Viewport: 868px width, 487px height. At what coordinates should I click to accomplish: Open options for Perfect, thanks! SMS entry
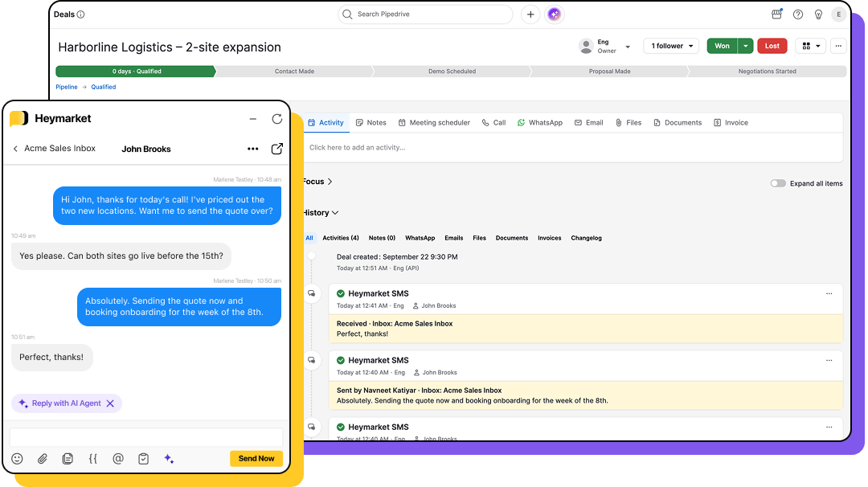click(x=829, y=294)
